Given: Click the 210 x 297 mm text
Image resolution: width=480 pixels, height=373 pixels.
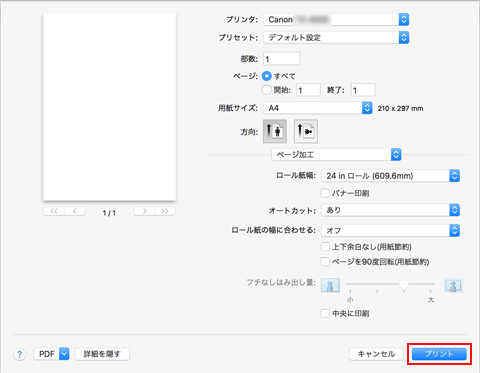Looking at the screenshot, I should [400, 108].
